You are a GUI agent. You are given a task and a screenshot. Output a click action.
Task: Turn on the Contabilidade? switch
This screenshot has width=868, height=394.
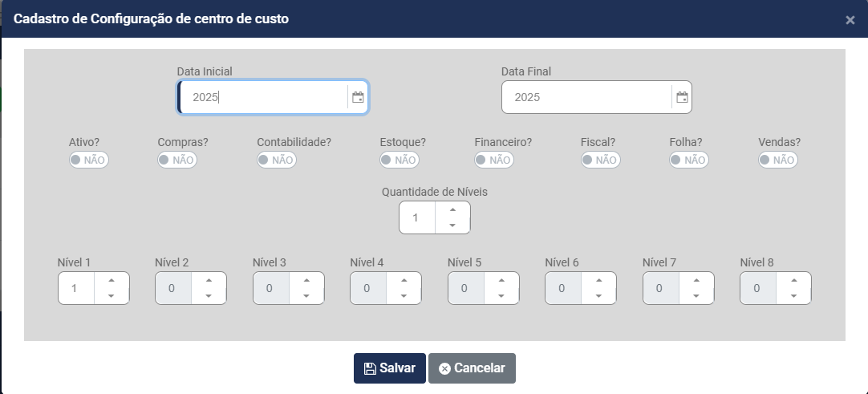(276, 160)
